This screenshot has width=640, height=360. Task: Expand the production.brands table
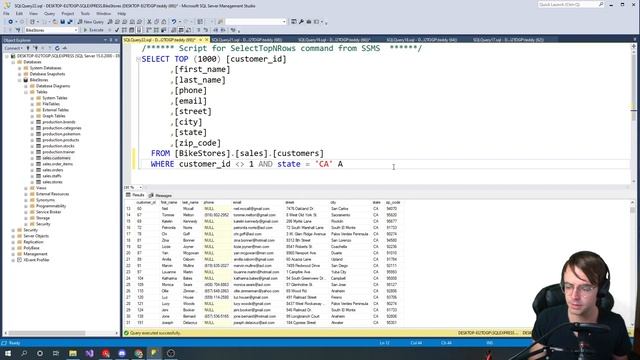[x=32, y=122]
